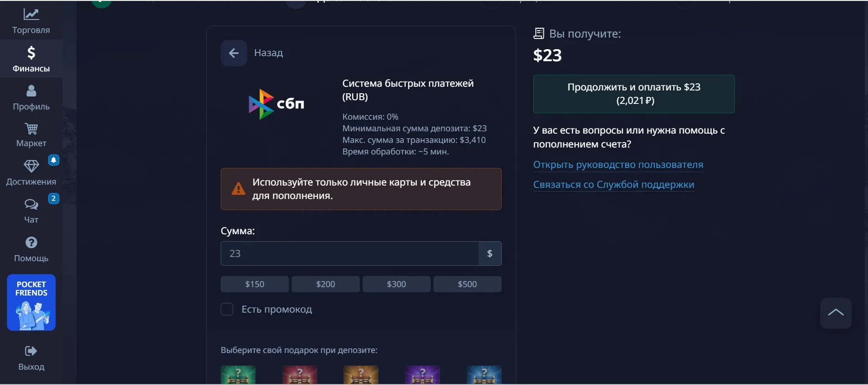Click the back arrow button
This screenshot has width=868, height=385.
[x=234, y=53]
